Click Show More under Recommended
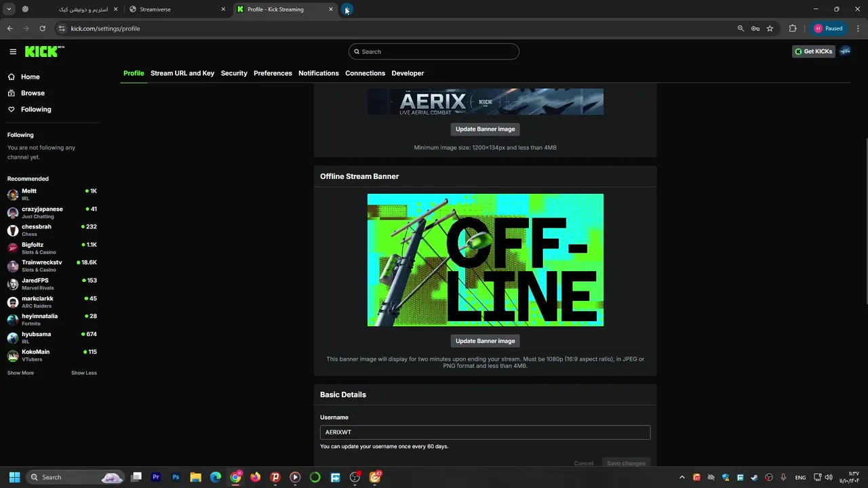 tap(20, 373)
